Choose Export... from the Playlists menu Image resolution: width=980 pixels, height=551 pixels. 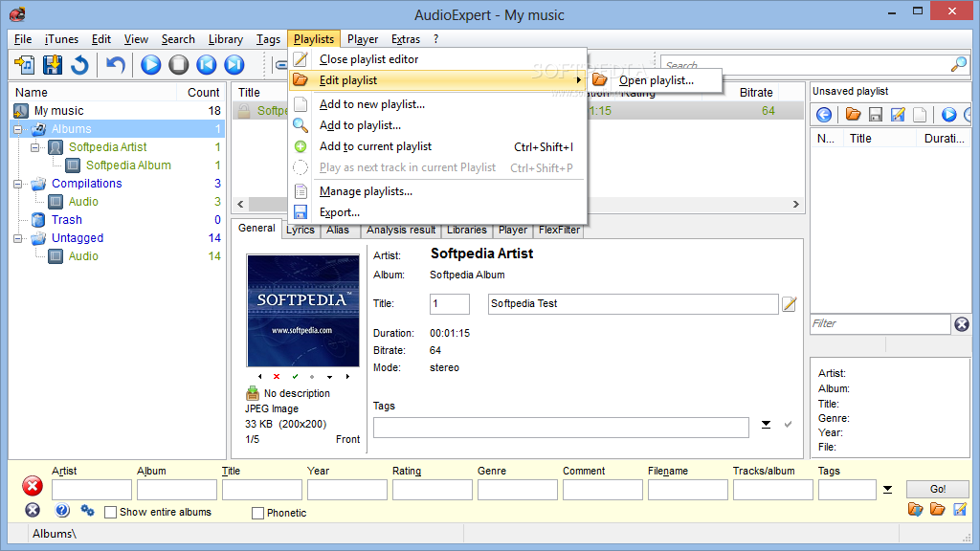point(437,212)
